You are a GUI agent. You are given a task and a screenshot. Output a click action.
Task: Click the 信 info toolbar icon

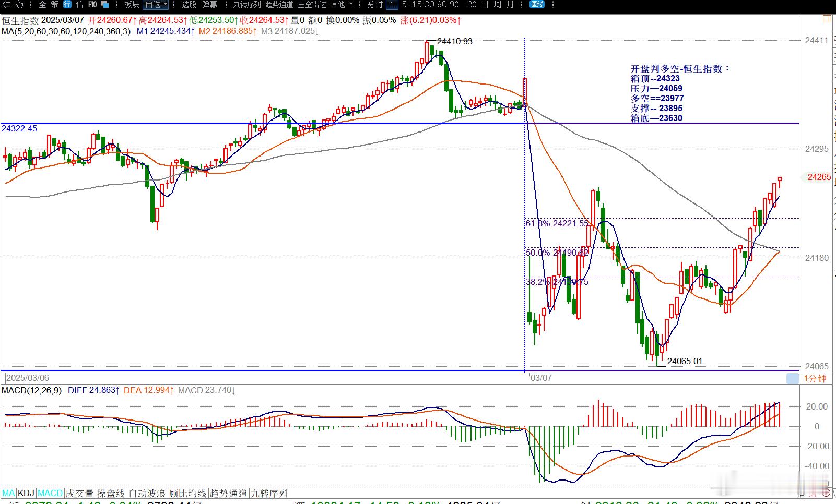click(79, 5)
